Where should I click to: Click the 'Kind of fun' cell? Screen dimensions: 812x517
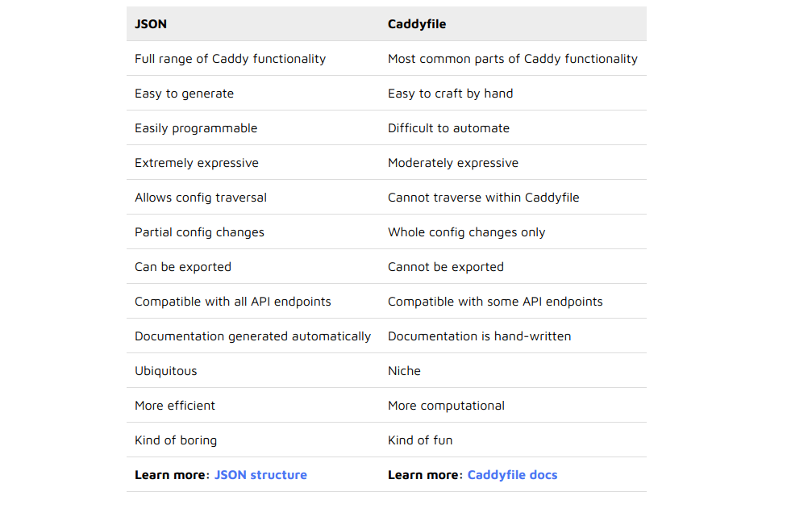coord(420,440)
